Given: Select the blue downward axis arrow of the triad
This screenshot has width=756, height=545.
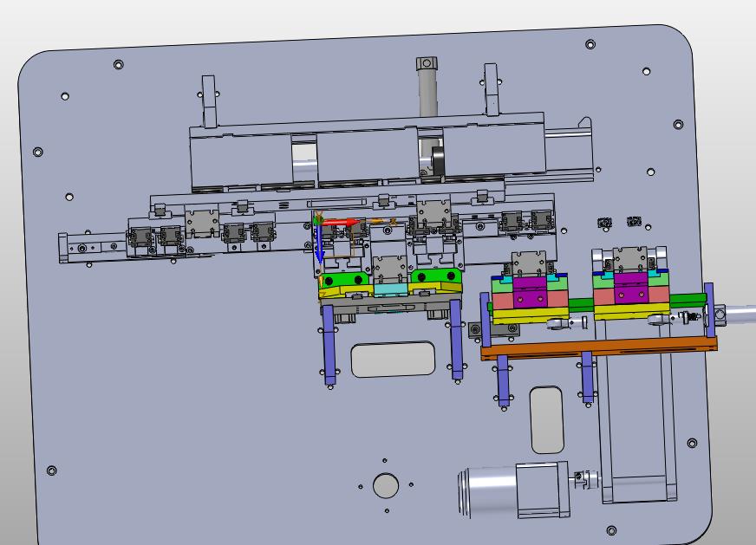Looking at the screenshot, I should pos(319,245).
